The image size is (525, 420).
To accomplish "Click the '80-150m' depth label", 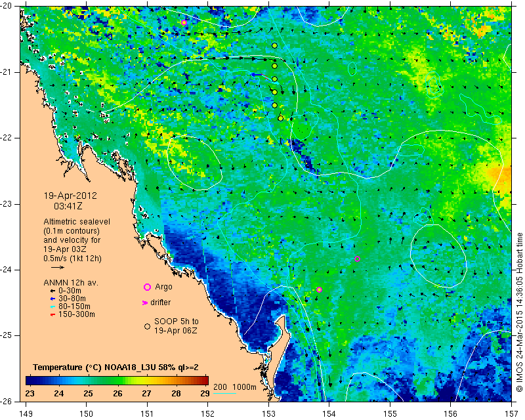I will [x=74, y=306].
